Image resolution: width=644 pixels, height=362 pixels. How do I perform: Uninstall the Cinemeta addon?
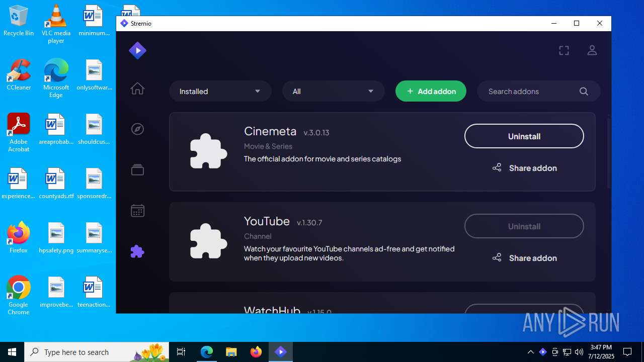(x=524, y=136)
